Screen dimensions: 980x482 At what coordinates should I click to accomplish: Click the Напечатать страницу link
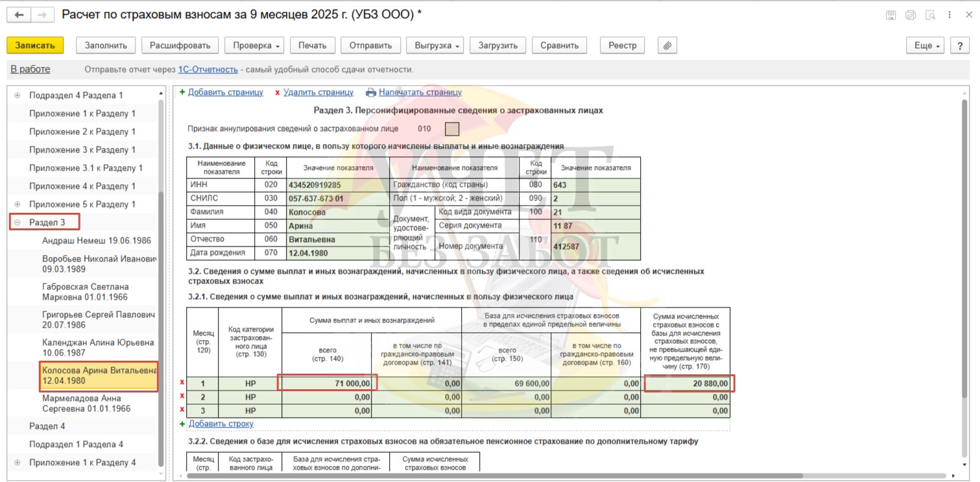click(420, 93)
